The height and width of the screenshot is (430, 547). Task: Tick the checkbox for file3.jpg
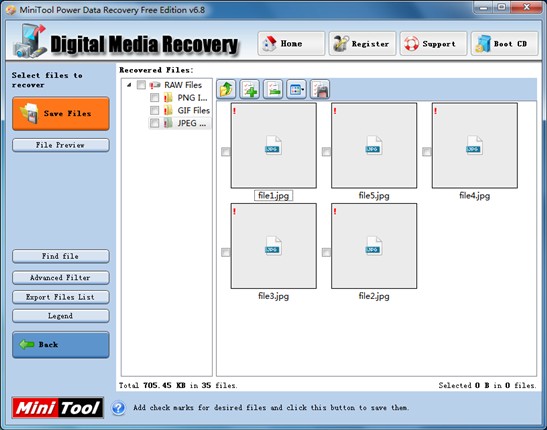pos(226,252)
